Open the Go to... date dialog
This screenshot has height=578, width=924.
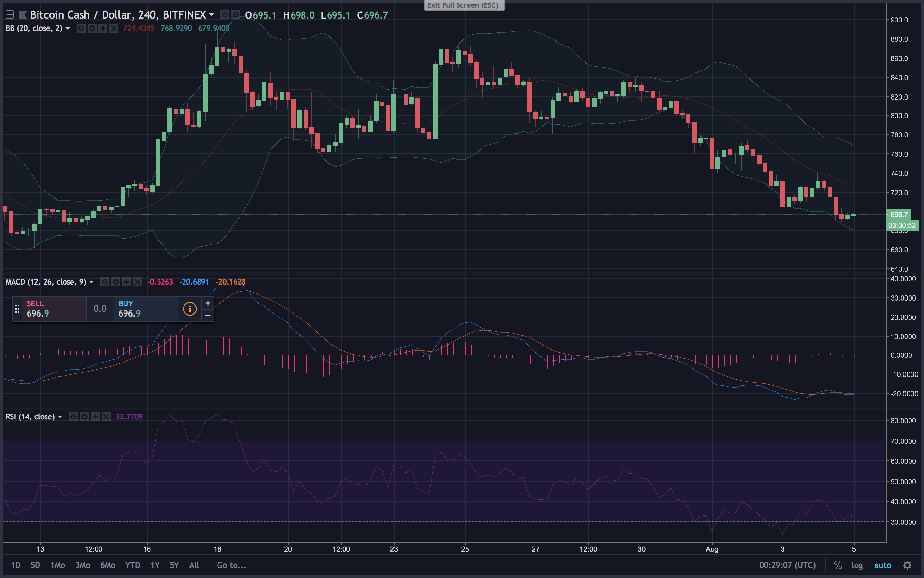tap(231, 565)
